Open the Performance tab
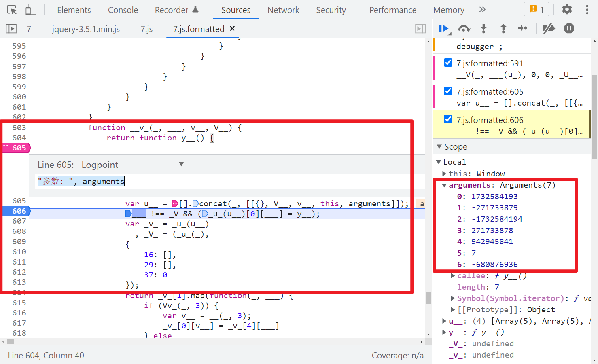Image resolution: width=598 pixels, height=364 pixels. click(393, 10)
